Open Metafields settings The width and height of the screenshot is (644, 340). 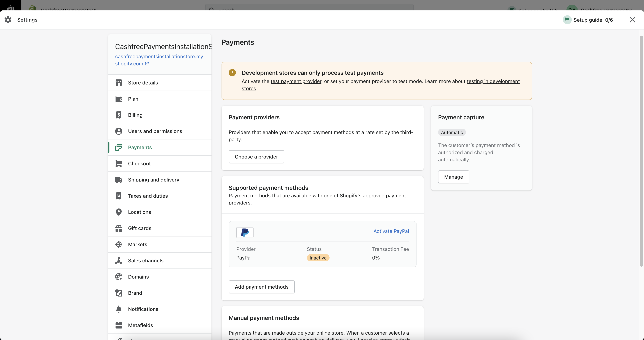[160, 325]
